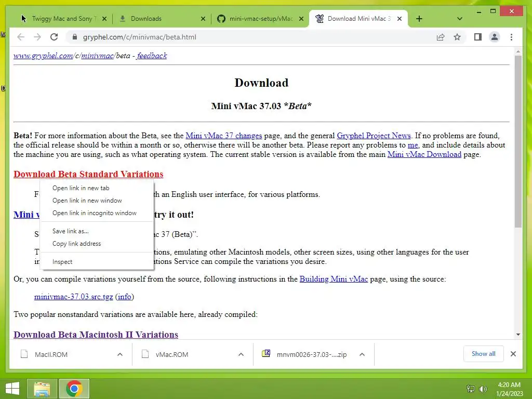View site security lock info
Screen dimensions: 532x399
(x=75, y=37)
